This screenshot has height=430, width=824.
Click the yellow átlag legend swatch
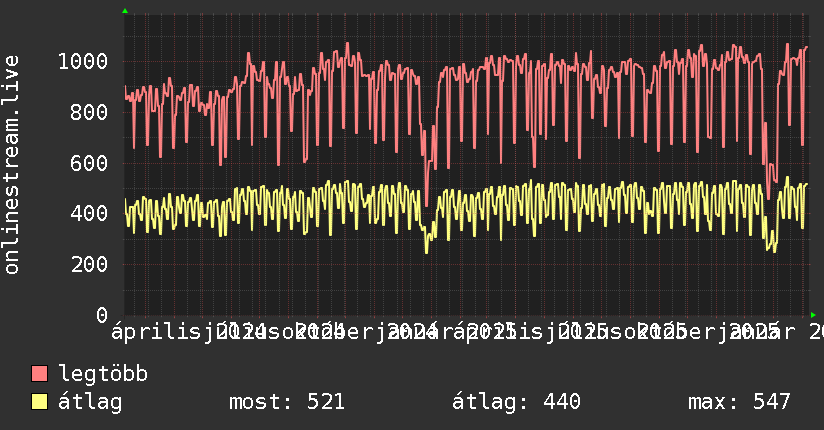39,402
